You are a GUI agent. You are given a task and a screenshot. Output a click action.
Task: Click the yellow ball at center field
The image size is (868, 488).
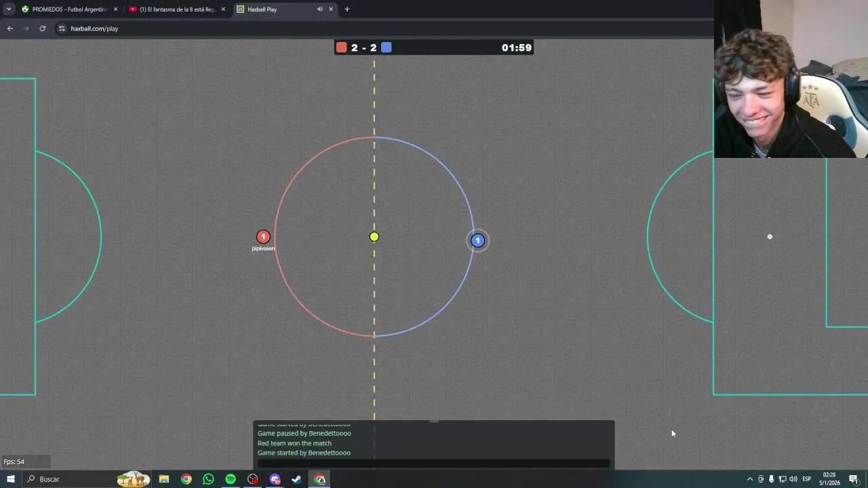pyautogui.click(x=374, y=237)
